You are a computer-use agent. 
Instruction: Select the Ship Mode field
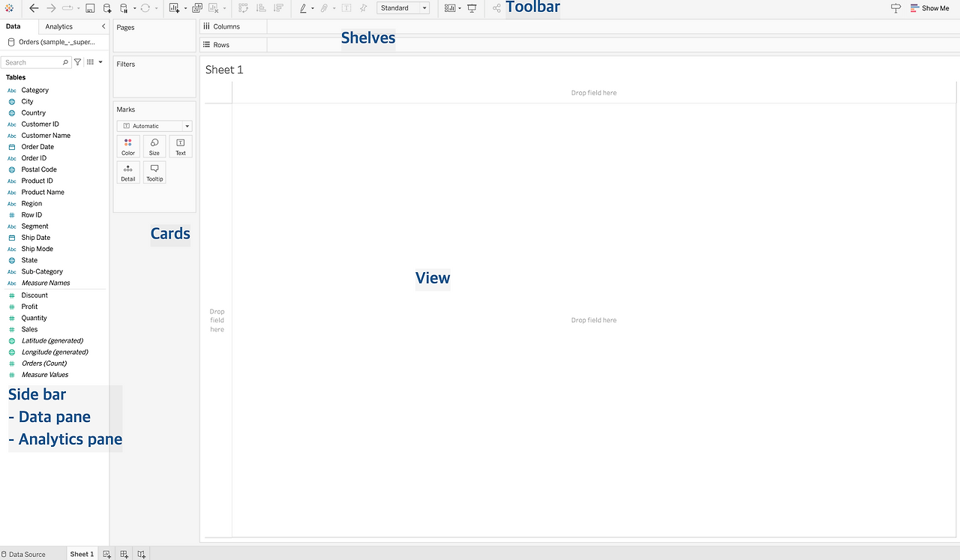click(37, 249)
